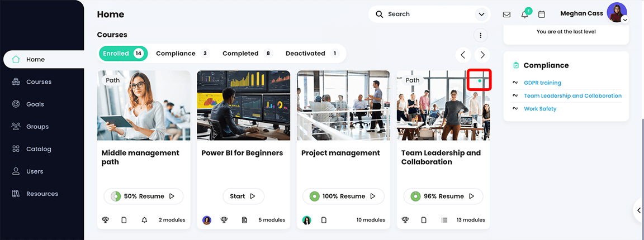Screen dimensions: 644x240
Task: Click '13 modules' on Team Leadership card
Action: point(471,220)
